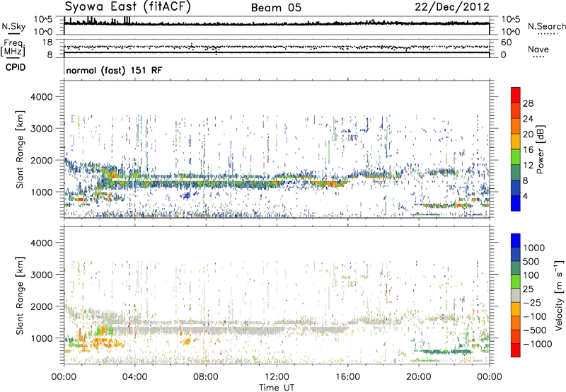Screen dimensions: 566x392
Task: Click the 'Slant Range [km]' label of velocity panel
Action: [x=20, y=296]
